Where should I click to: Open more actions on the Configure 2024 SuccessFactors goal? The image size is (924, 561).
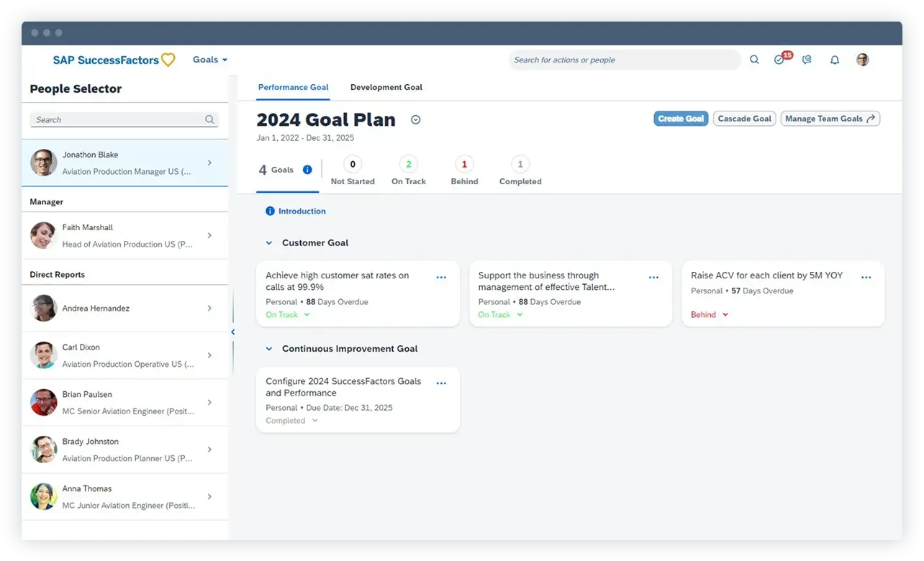pyautogui.click(x=441, y=383)
